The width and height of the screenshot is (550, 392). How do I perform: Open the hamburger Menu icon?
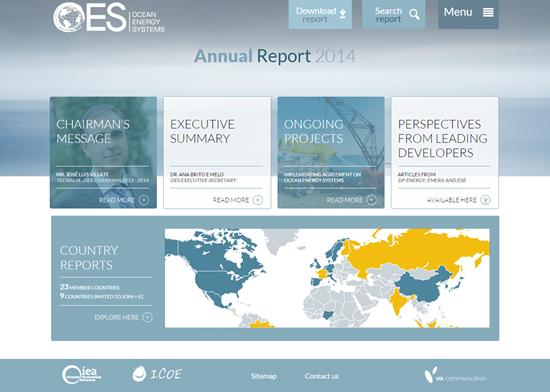point(488,12)
